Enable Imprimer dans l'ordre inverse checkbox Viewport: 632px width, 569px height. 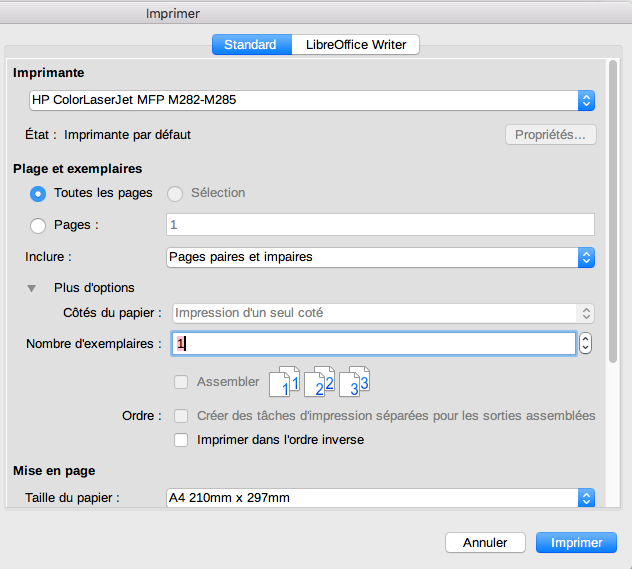click(x=181, y=439)
